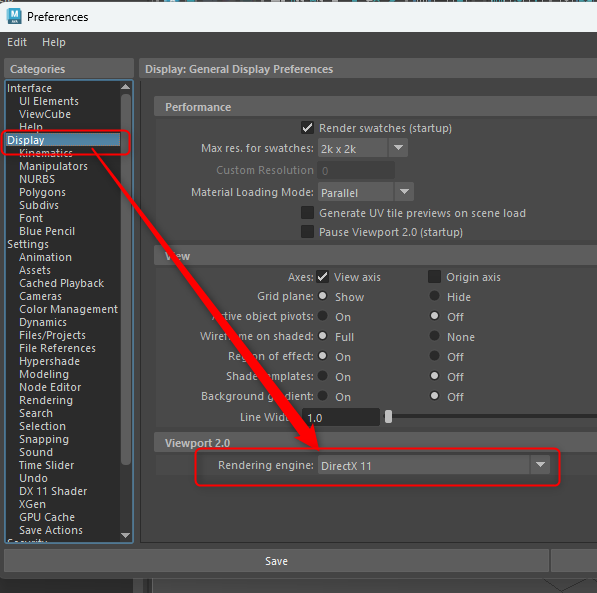Select the GPU Cache category
This screenshot has width=597, height=593.
coord(47,517)
